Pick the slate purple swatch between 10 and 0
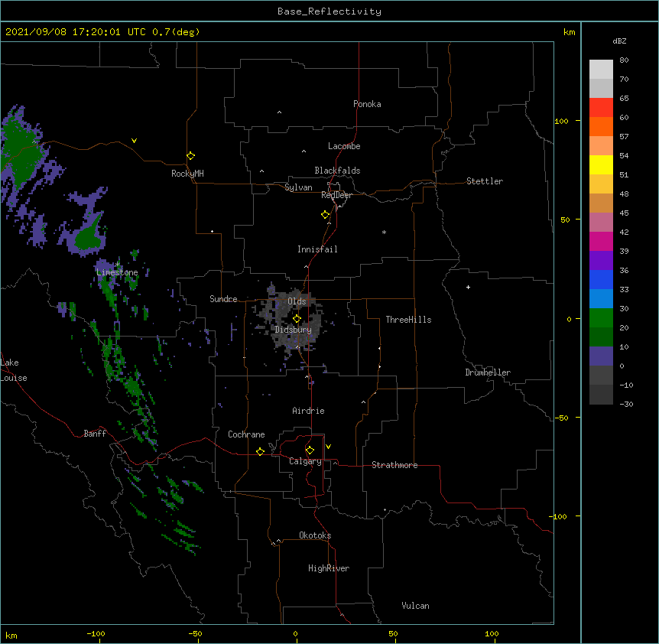The image size is (659, 644). pos(601,356)
